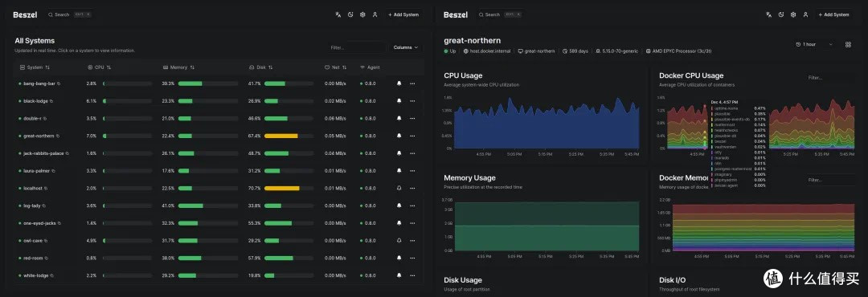Toggle dark mode moon icon in left header
Screen dimensions: 868x297
tap(350, 15)
